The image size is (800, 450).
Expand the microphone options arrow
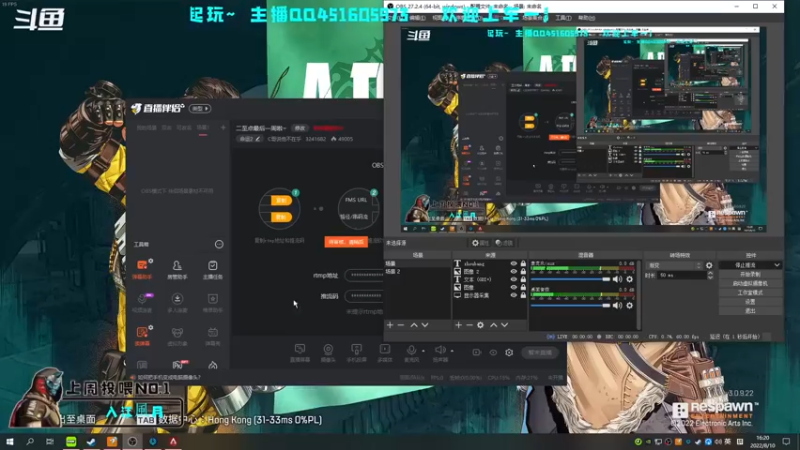423,351
